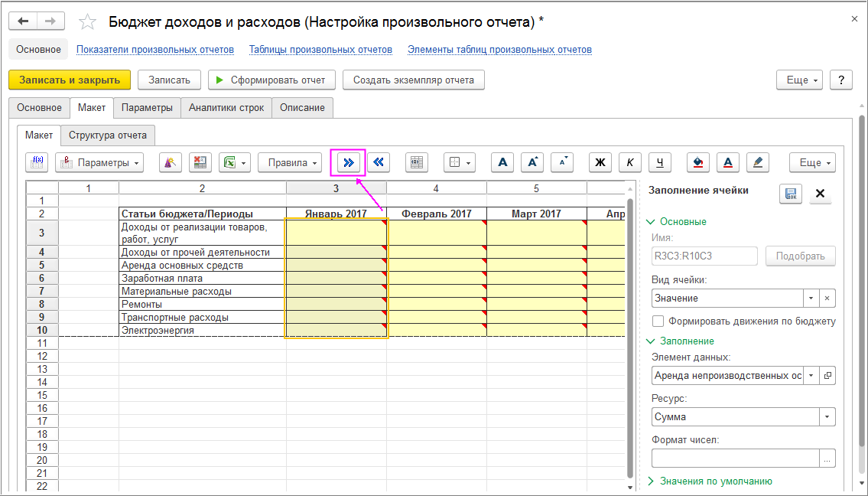Viewport: 868px width, 496px height.
Task: Add report to favorites with star icon
Action: pyautogui.click(x=87, y=21)
